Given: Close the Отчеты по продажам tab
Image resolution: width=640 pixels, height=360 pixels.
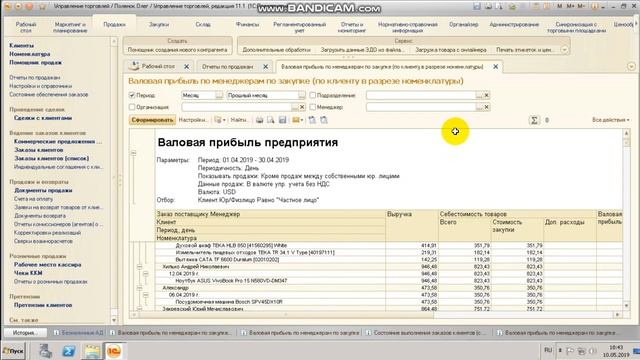Looking at the screenshot, I should click(265, 67).
